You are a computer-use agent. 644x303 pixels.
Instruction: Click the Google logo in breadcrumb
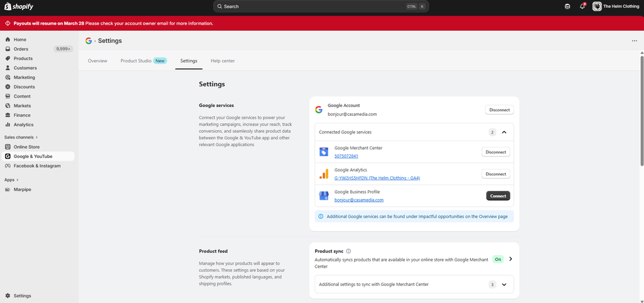tap(88, 41)
